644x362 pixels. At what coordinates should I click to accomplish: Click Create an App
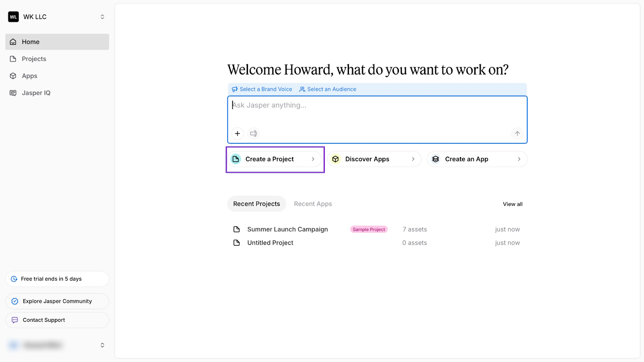(477, 159)
